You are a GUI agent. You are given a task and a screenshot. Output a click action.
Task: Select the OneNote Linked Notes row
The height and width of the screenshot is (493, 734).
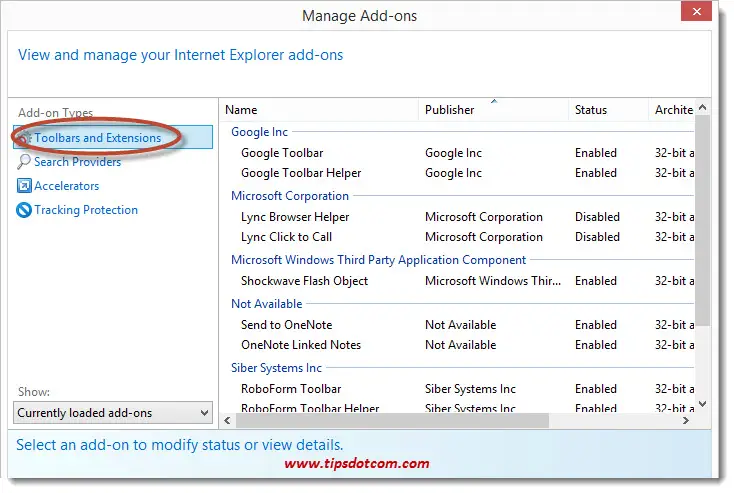click(x=457, y=345)
